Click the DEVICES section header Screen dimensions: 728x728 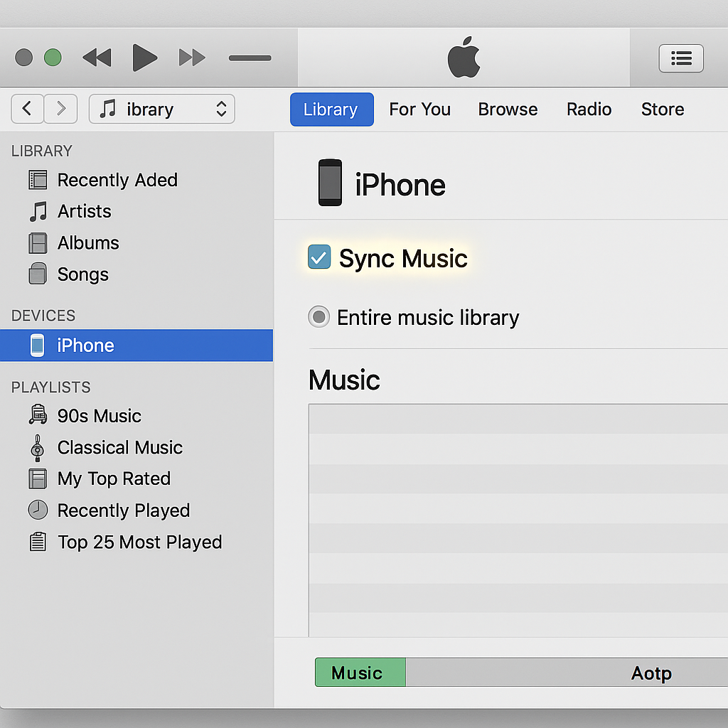(43, 316)
